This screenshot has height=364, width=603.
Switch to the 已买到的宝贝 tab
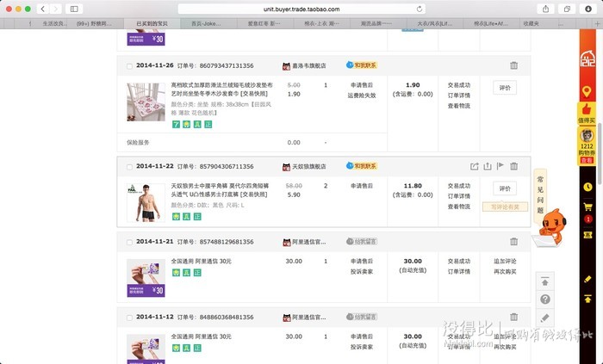click(x=152, y=23)
